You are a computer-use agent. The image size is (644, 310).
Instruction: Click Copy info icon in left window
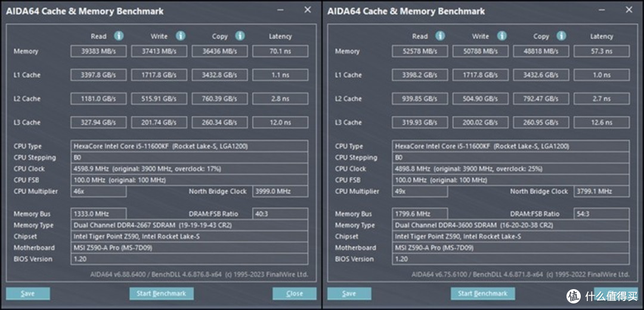tap(240, 36)
